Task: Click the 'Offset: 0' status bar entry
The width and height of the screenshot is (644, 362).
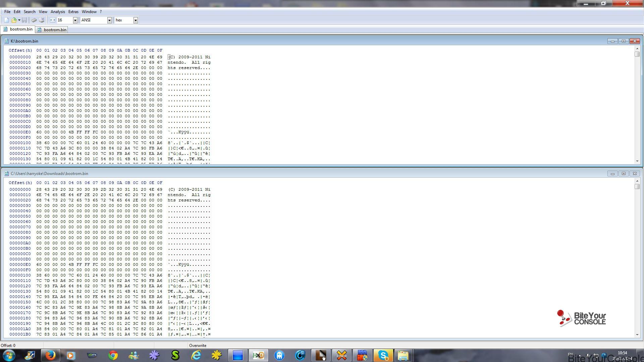Action: (8, 346)
